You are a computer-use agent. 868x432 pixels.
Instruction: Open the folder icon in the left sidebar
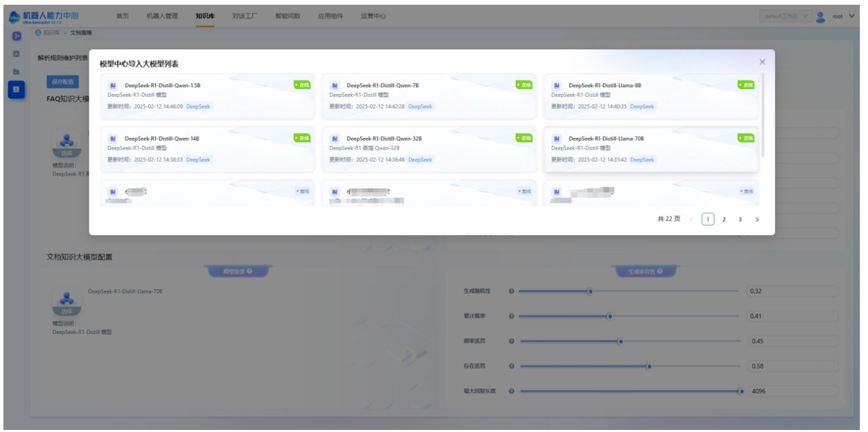16,71
